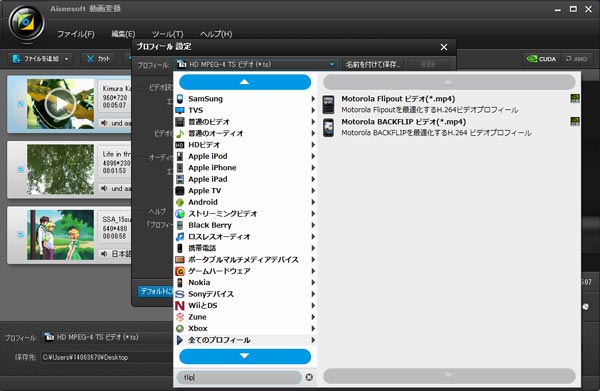This screenshot has width=600, height=391.
Task: Click the カット toolbar button
Action: [x=98, y=59]
